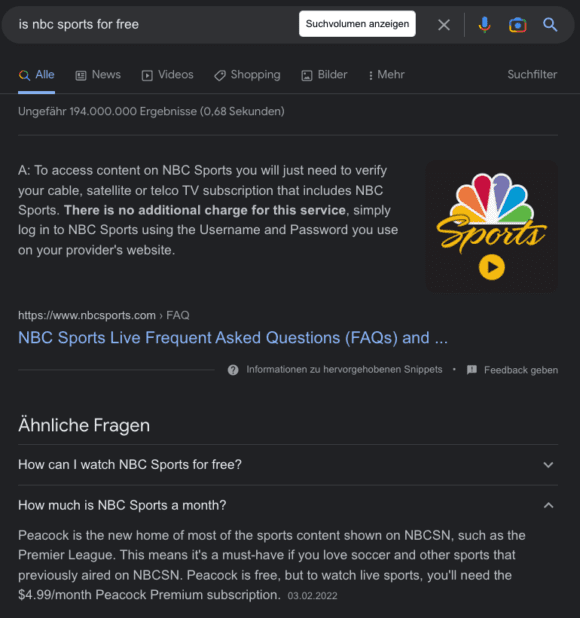580x618 pixels.
Task: Click the Bilder tab picture icon
Action: (x=307, y=75)
